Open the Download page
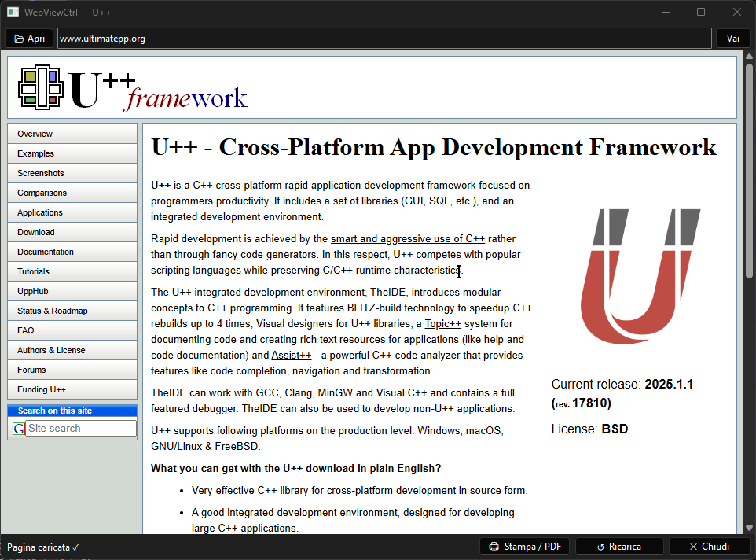The width and height of the screenshot is (756, 560). [72, 232]
